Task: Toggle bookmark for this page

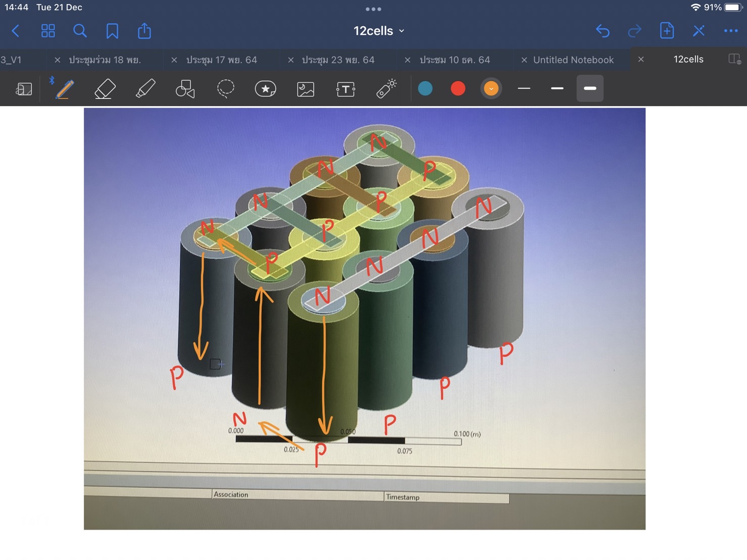Action: 112,31
